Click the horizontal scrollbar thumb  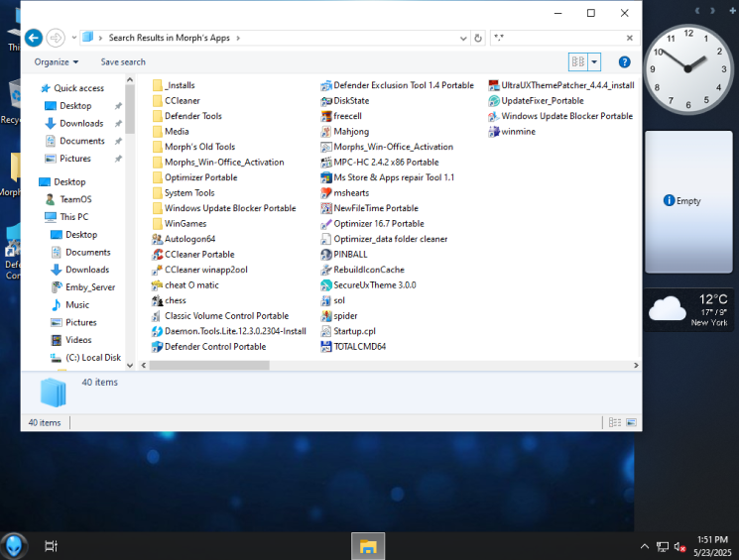pyautogui.click(x=209, y=366)
